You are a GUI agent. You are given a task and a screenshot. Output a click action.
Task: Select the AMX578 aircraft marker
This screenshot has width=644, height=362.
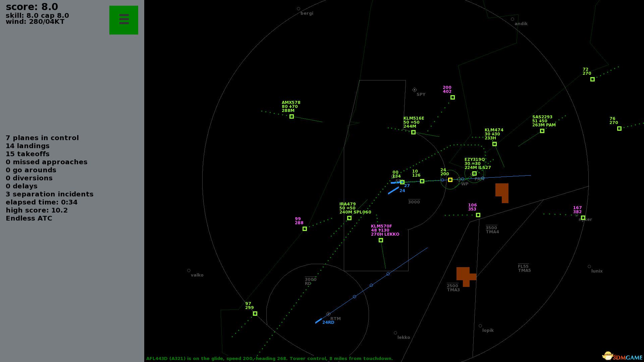[x=291, y=117]
